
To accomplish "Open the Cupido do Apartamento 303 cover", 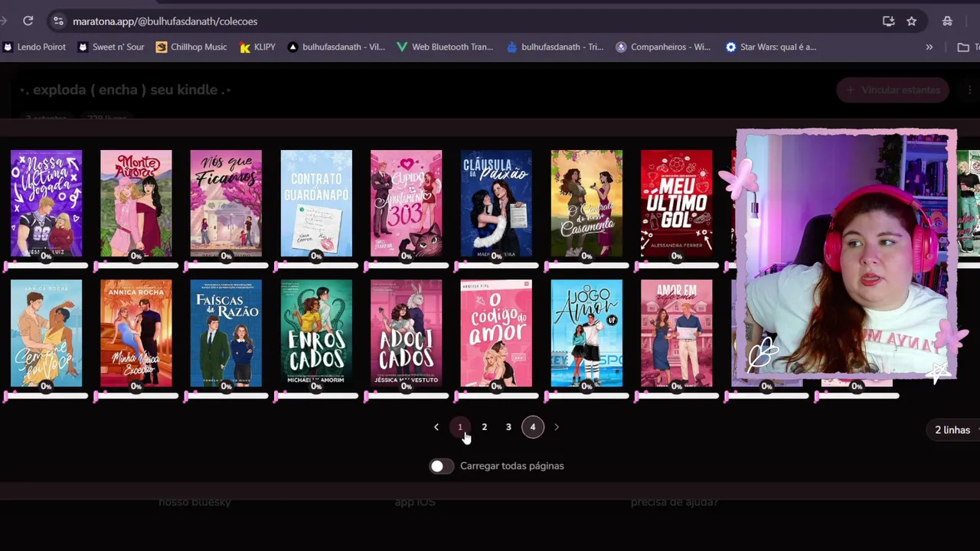I will point(407,203).
